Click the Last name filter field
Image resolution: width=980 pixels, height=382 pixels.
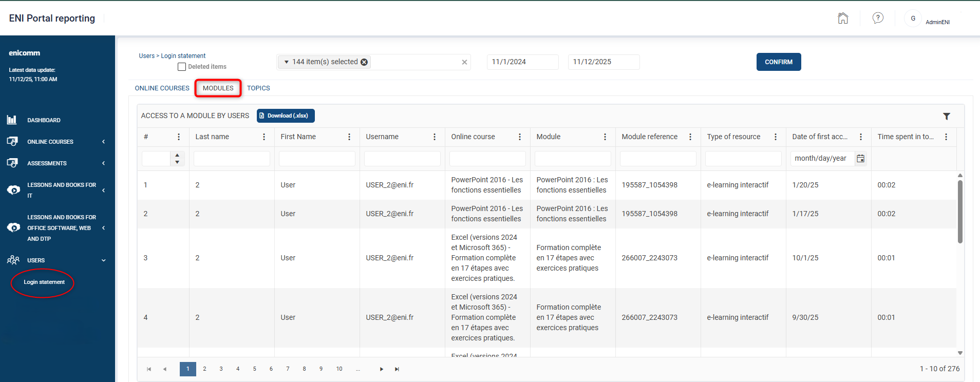point(232,159)
